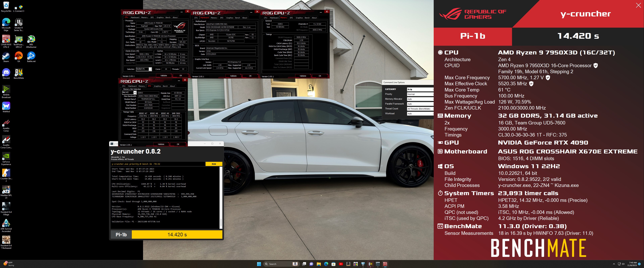Launch ARK Survival Ascended shortcut
This screenshot has width=644, height=268.
pos(6,226)
